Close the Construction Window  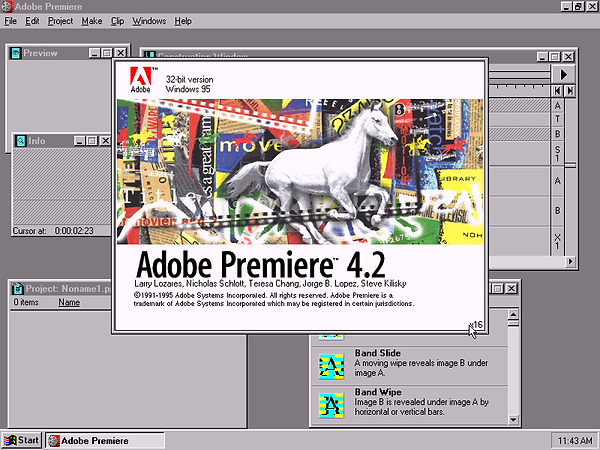point(569,57)
